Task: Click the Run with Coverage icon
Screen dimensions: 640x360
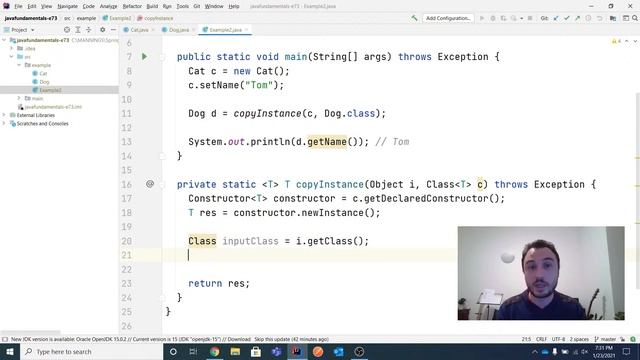Action: tap(503, 18)
